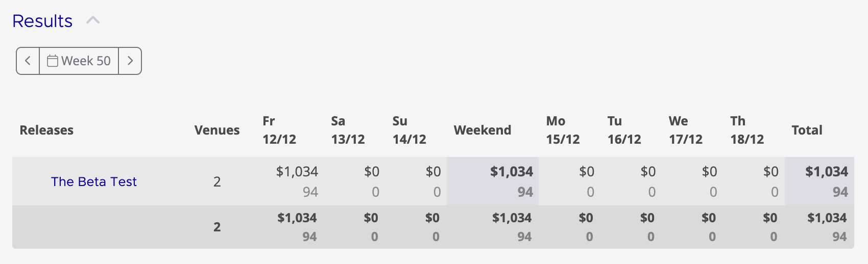The width and height of the screenshot is (868, 264).
Task: Open The Beta Test release link
Action: coord(94,181)
